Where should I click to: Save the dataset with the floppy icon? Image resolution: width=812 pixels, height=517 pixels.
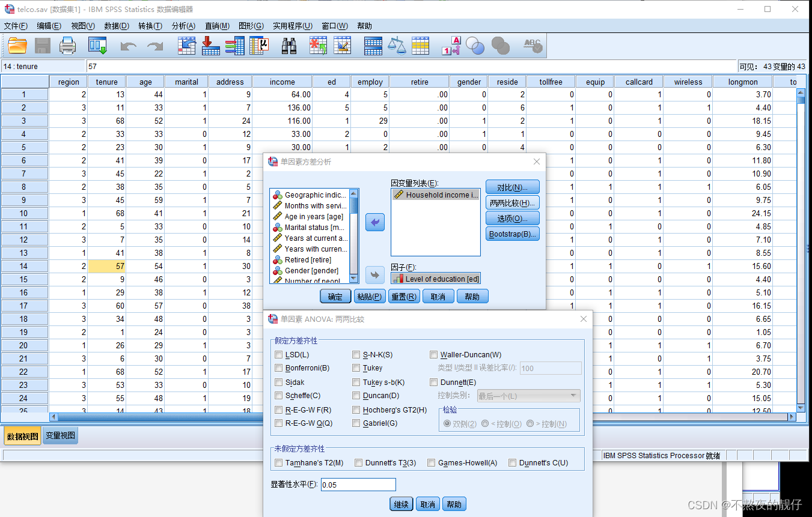point(43,46)
